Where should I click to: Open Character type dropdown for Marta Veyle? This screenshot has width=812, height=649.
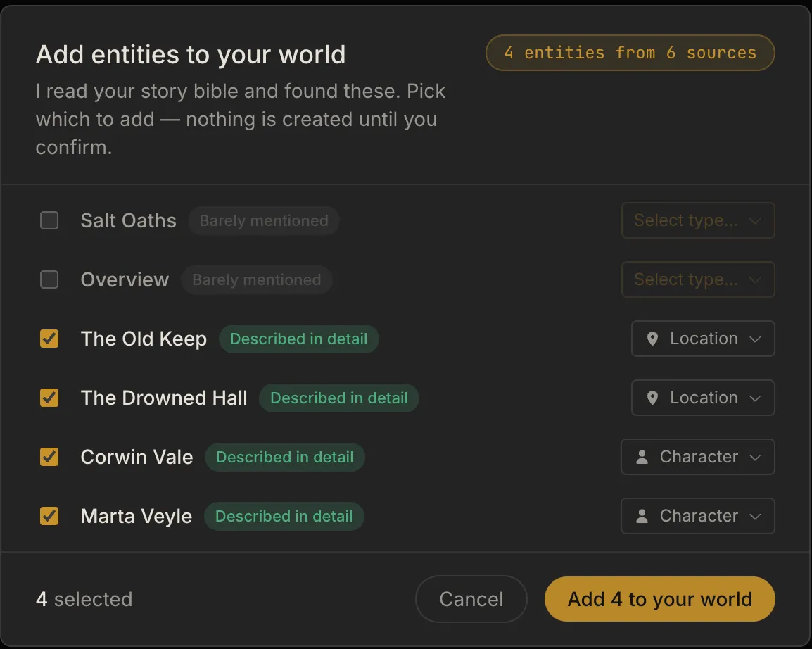697,516
